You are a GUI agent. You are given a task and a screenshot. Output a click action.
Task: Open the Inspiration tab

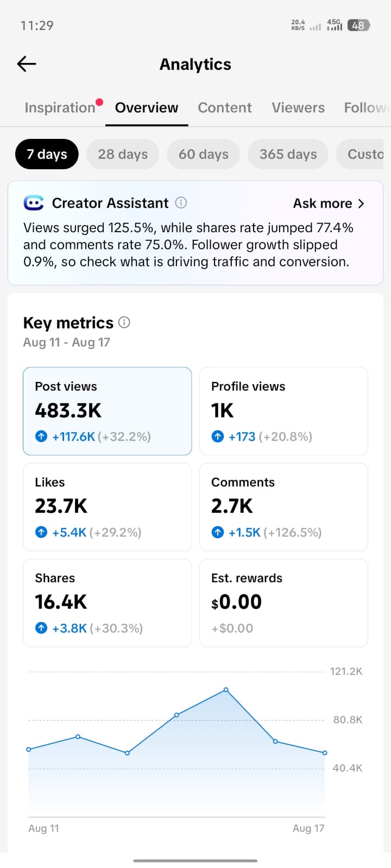click(60, 107)
